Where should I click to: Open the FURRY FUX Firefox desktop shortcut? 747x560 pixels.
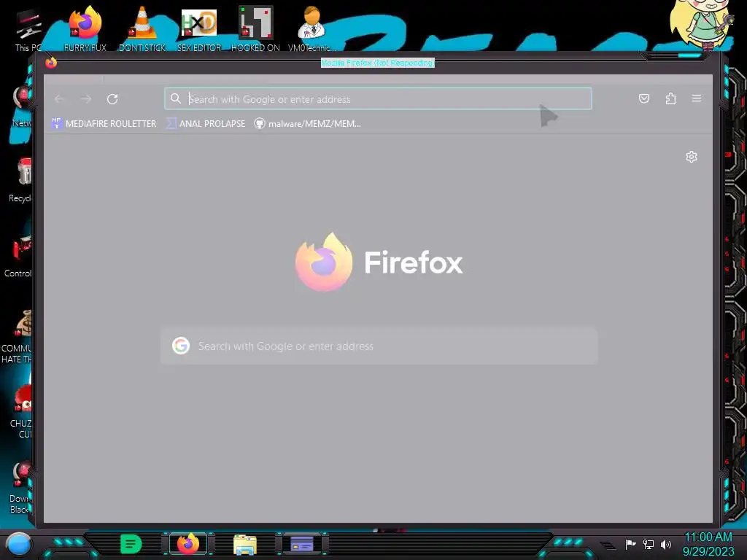pos(85,28)
